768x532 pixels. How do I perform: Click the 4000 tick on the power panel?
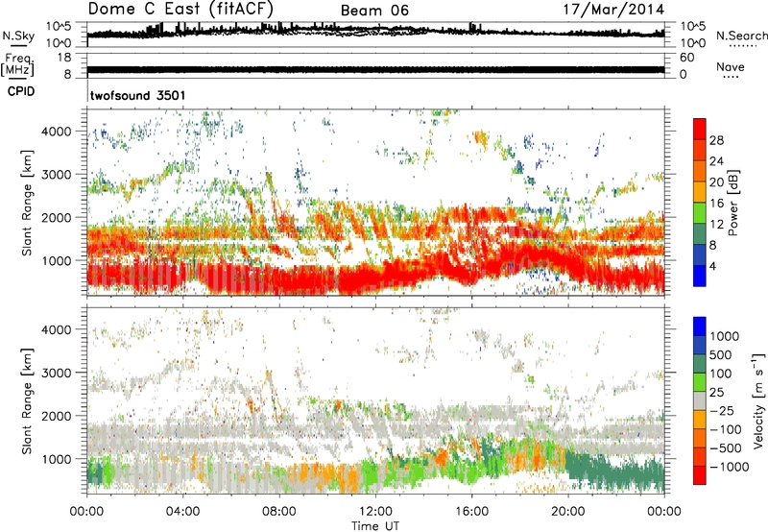click(56, 132)
